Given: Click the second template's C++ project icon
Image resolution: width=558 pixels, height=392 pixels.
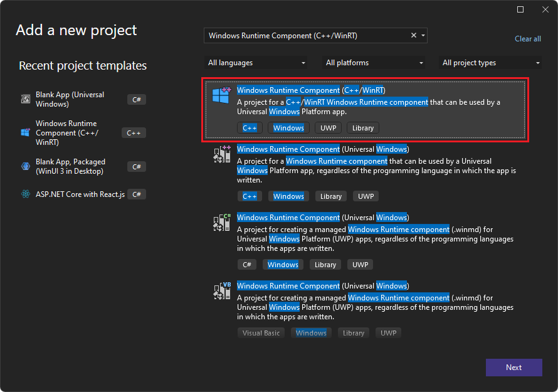Looking at the screenshot, I should (x=221, y=155).
